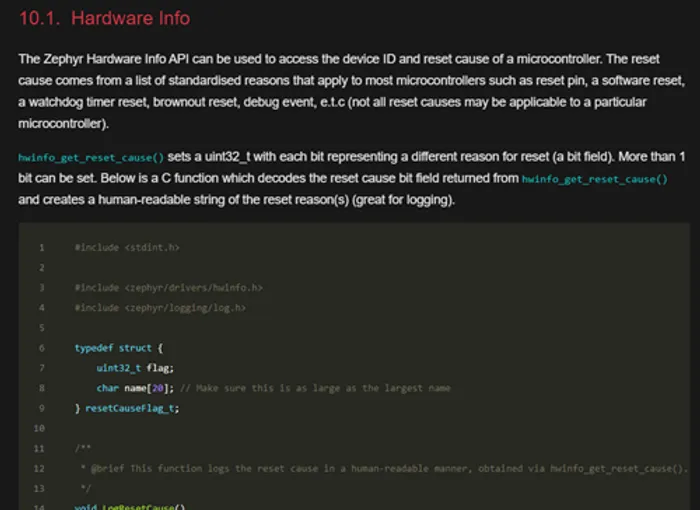Screen dimensions: 700x510
Task: Click line number 6 in the code gutter
Action: point(41,348)
